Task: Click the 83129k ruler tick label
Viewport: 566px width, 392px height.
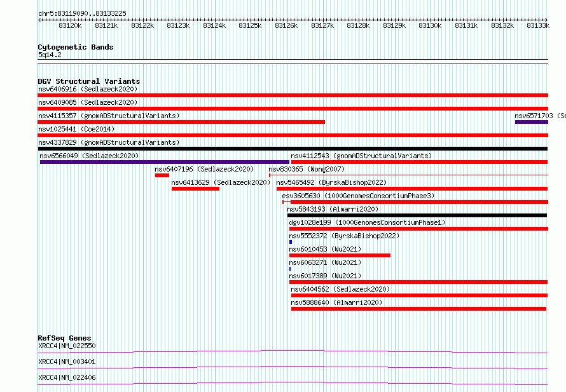Action: coord(394,25)
